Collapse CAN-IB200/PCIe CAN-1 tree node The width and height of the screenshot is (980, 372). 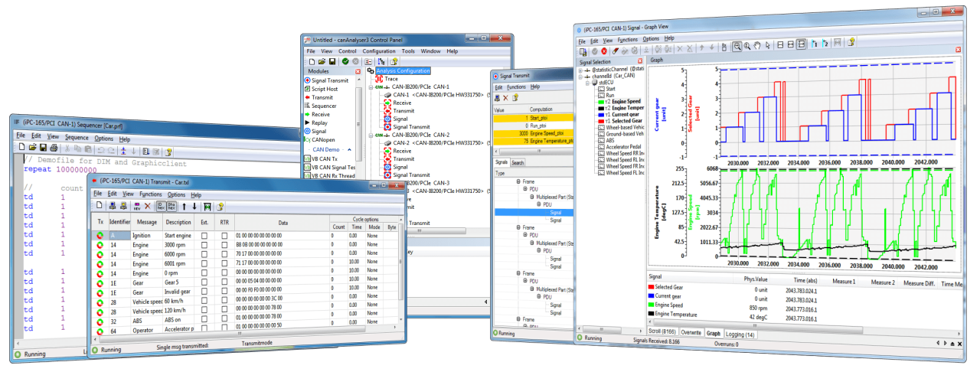click(371, 87)
